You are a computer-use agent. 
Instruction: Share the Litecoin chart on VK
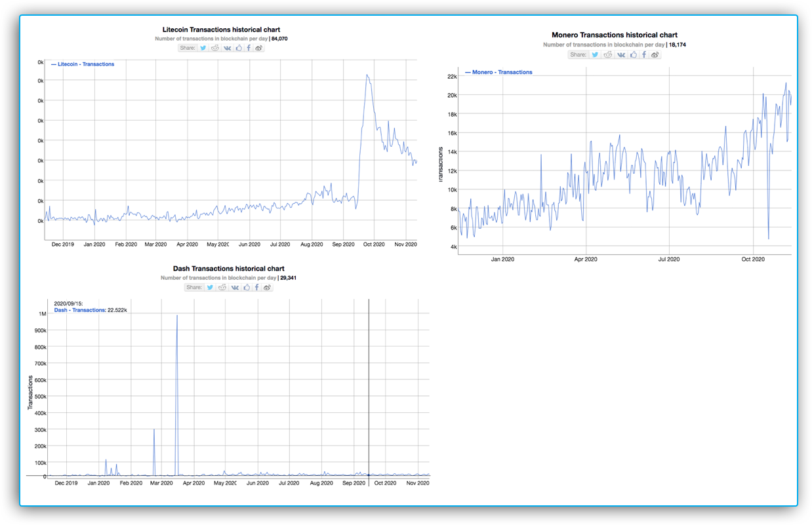pos(227,48)
